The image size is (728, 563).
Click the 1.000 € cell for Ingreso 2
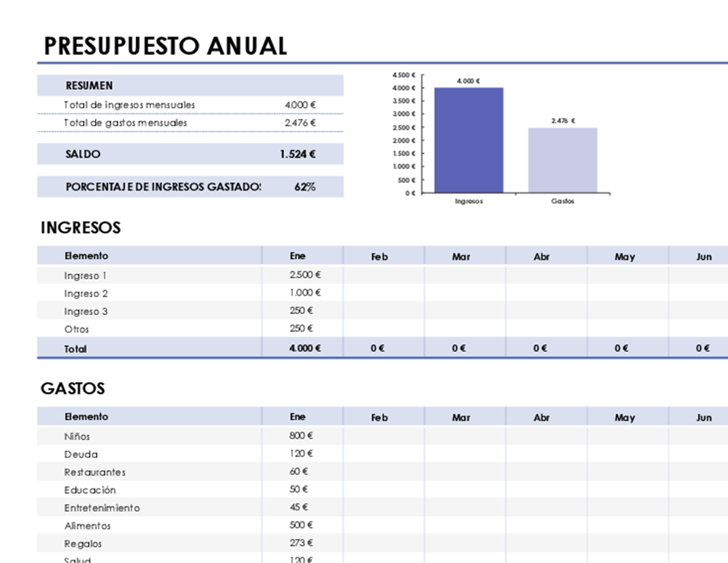click(305, 293)
